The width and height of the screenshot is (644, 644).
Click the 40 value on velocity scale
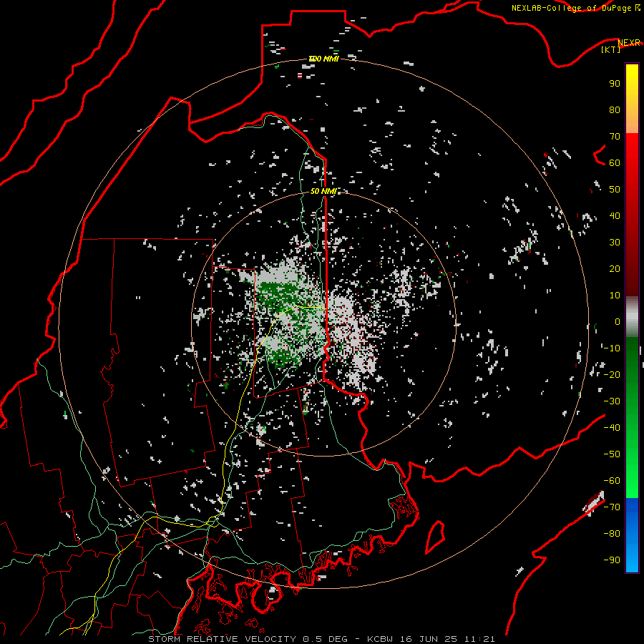click(x=615, y=215)
